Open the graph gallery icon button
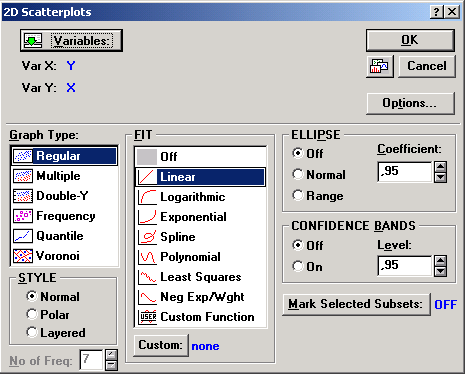 click(380, 66)
